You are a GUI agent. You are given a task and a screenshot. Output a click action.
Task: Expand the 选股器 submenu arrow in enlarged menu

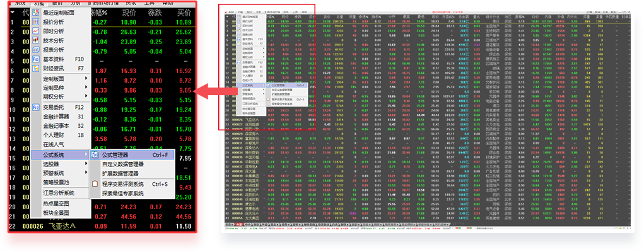tap(86, 164)
